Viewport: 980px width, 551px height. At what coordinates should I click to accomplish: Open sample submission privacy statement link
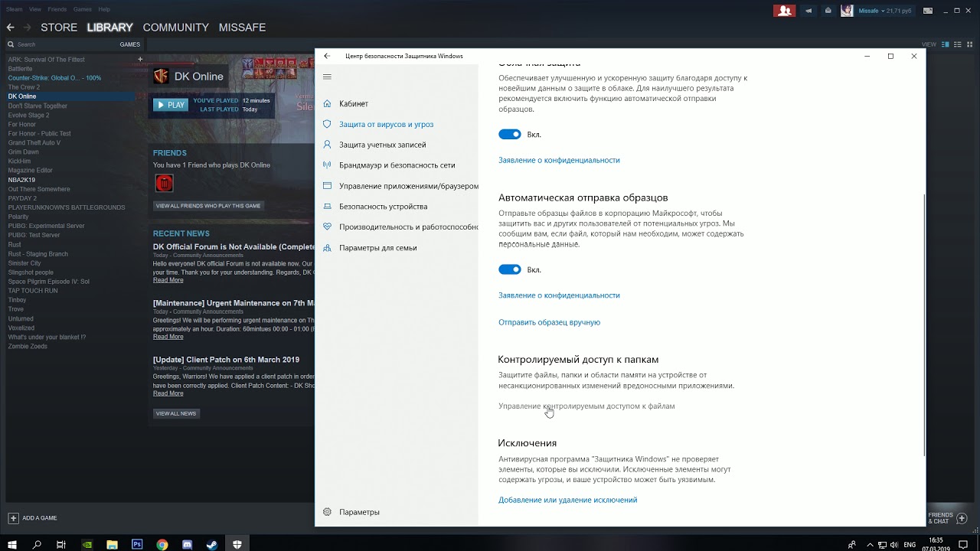[559, 295]
